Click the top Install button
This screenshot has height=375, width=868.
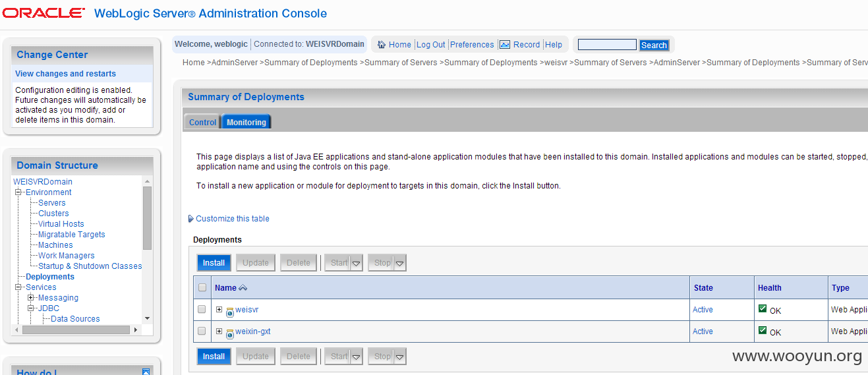[x=214, y=263]
